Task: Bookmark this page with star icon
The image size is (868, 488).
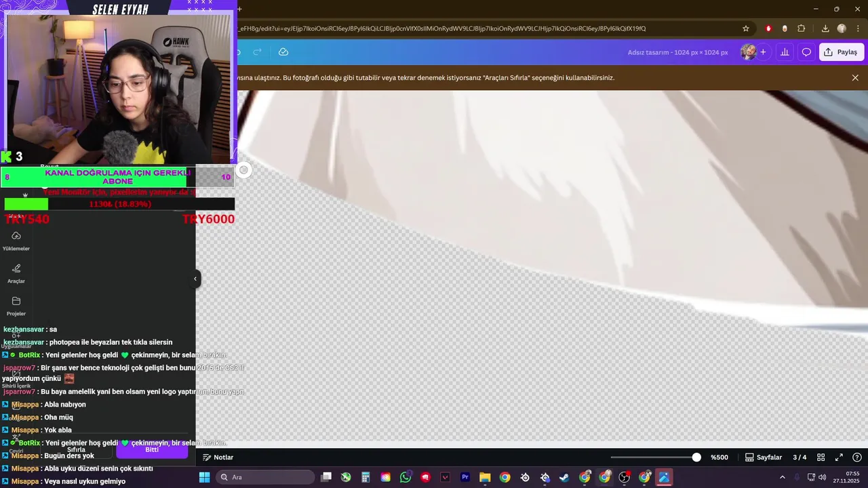Action: tap(746, 28)
